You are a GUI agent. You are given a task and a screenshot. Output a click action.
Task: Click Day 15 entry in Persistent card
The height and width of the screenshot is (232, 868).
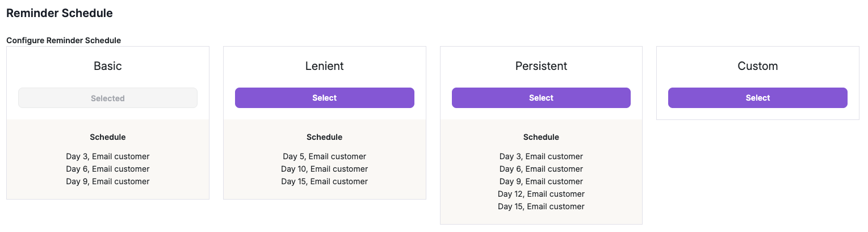541,206
